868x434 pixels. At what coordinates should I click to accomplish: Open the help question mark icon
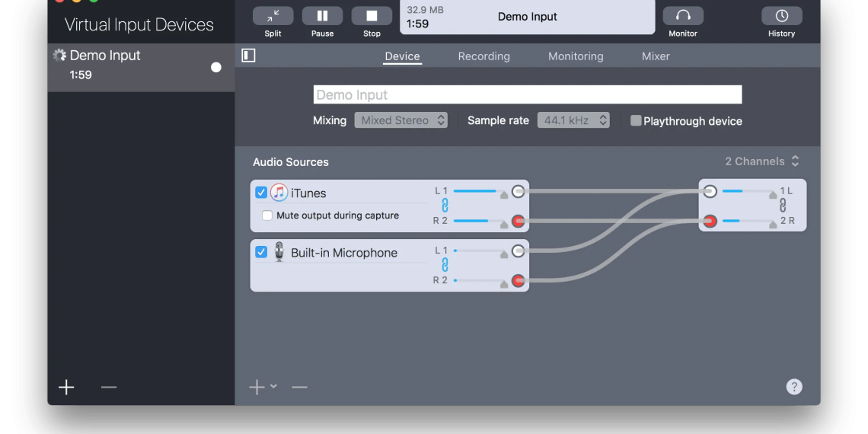click(x=794, y=387)
